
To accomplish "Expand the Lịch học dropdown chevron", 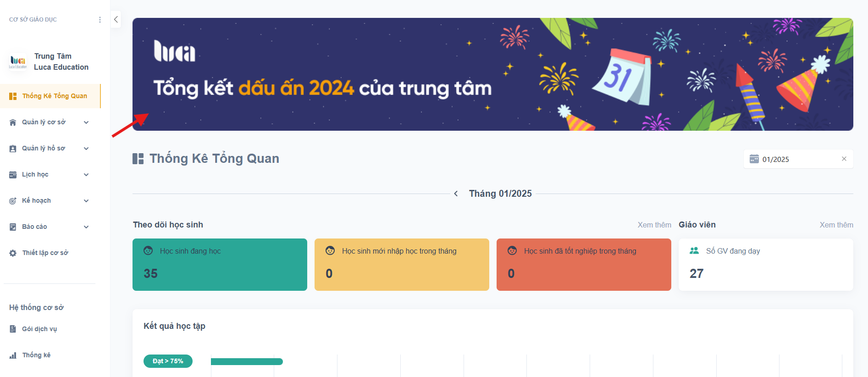I will (x=86, y=174).
